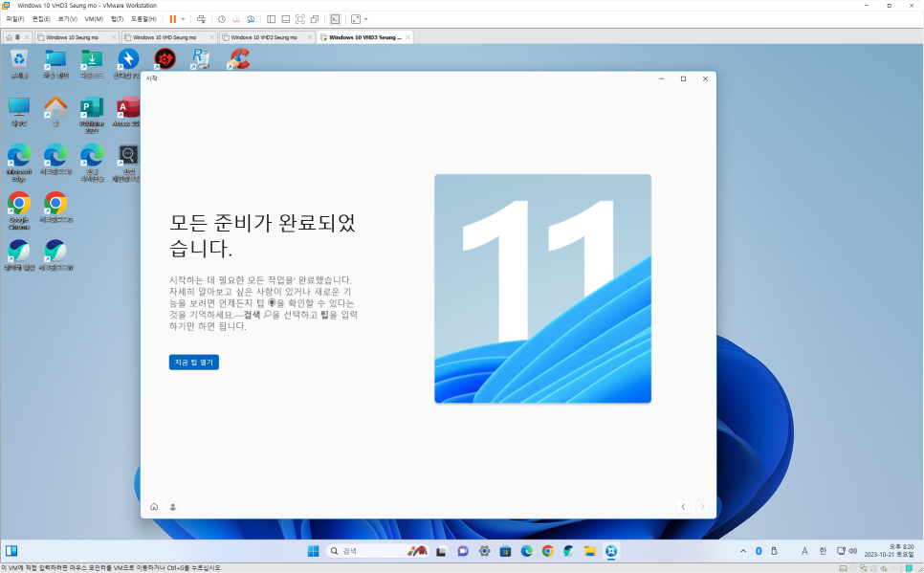Toggle the VMware console view
The width and height of the screenshot is (924, 573).
[335, 19]
